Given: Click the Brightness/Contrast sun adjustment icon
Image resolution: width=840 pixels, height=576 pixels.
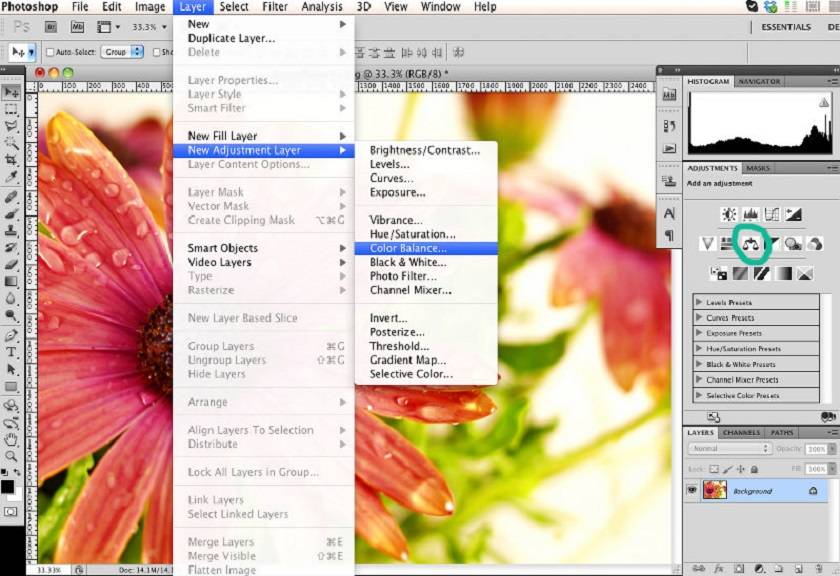Looking at the screenshot, I should (729, 214).
